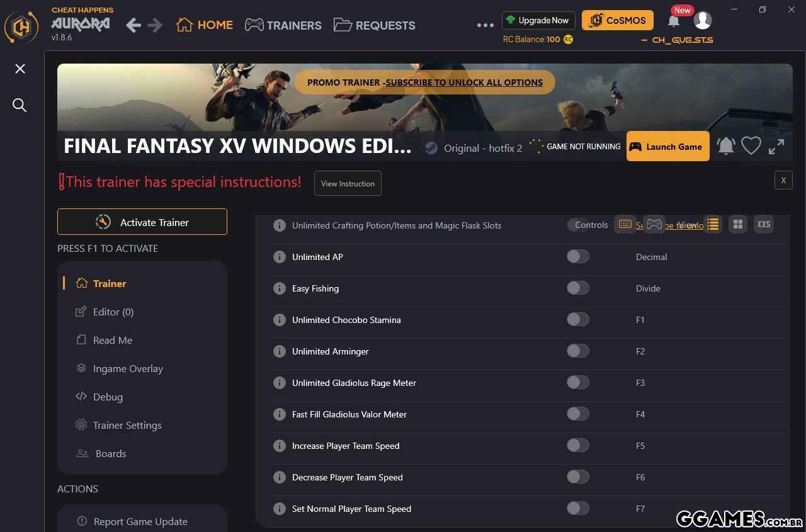Open Ingame Overlay in the sidebar
Viewport: 806px width, 532px height.
pos(128,368)
